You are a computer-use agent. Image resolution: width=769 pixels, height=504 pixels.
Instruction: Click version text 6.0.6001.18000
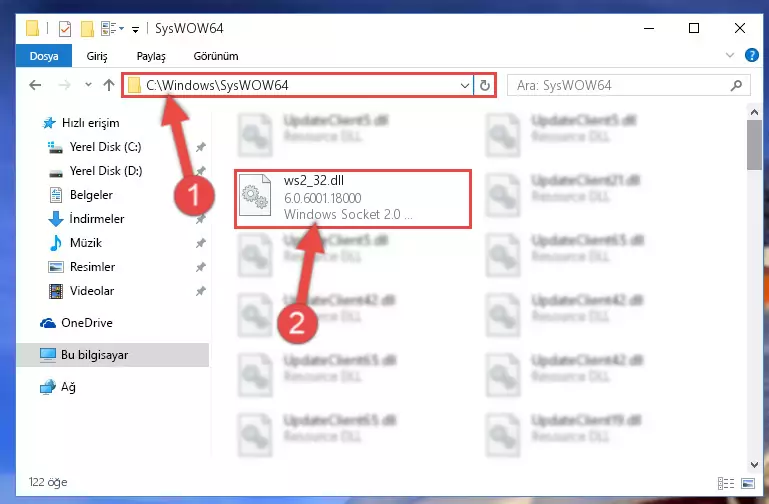(323, 198)
